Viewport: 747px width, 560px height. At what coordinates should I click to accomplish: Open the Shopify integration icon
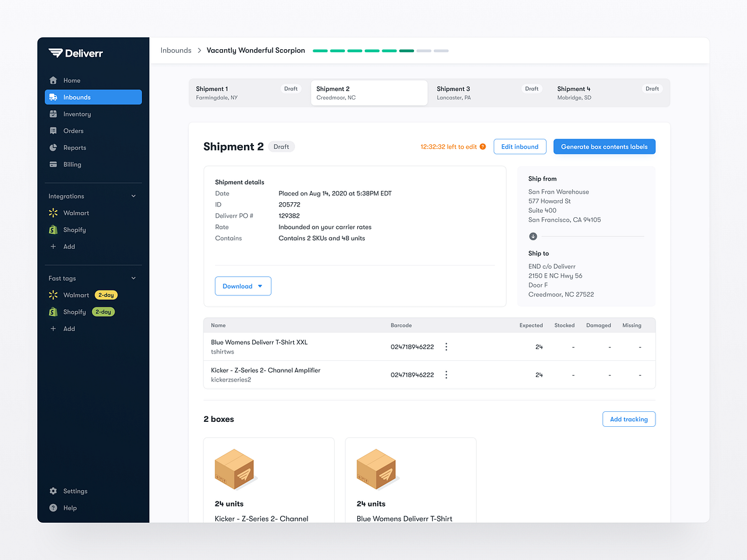coord(55,230)
